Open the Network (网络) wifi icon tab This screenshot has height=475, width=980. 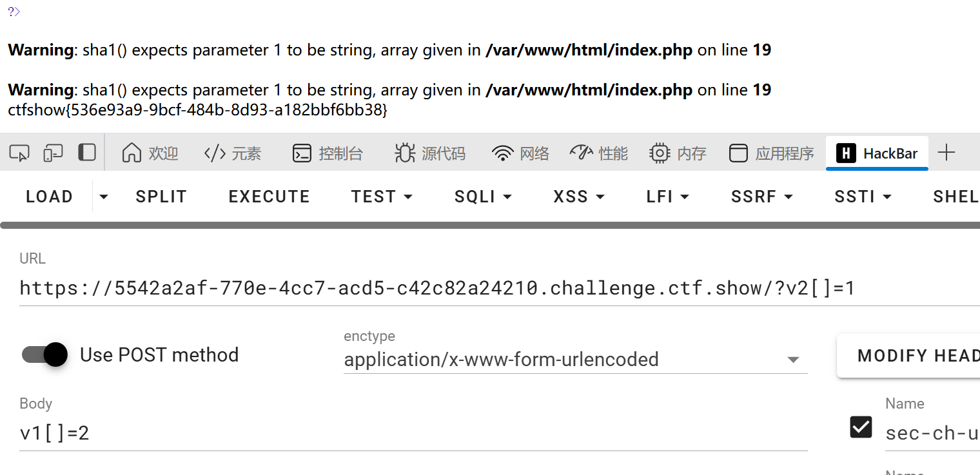pyautogui.click(x=520, y=153)
